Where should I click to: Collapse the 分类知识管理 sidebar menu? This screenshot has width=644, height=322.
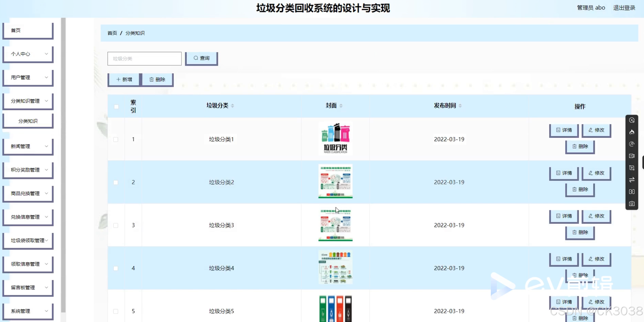pyautogui.click(x=28, y=101)
